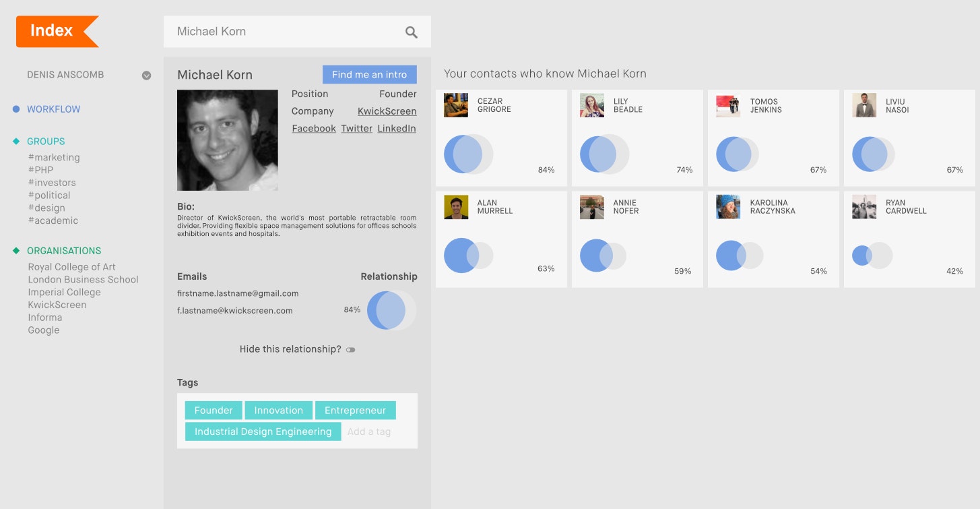
Task: Click the Innovation tag
Action: coord(279,411)
